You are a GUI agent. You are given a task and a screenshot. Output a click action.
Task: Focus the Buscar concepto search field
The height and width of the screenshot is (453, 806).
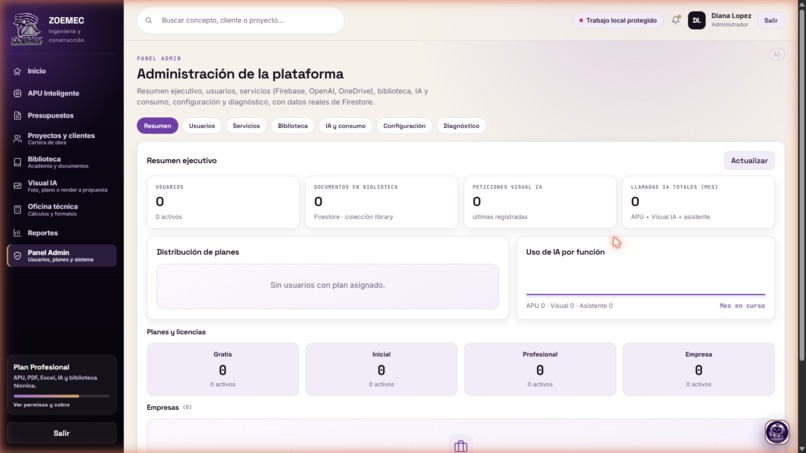pos(241,21)
